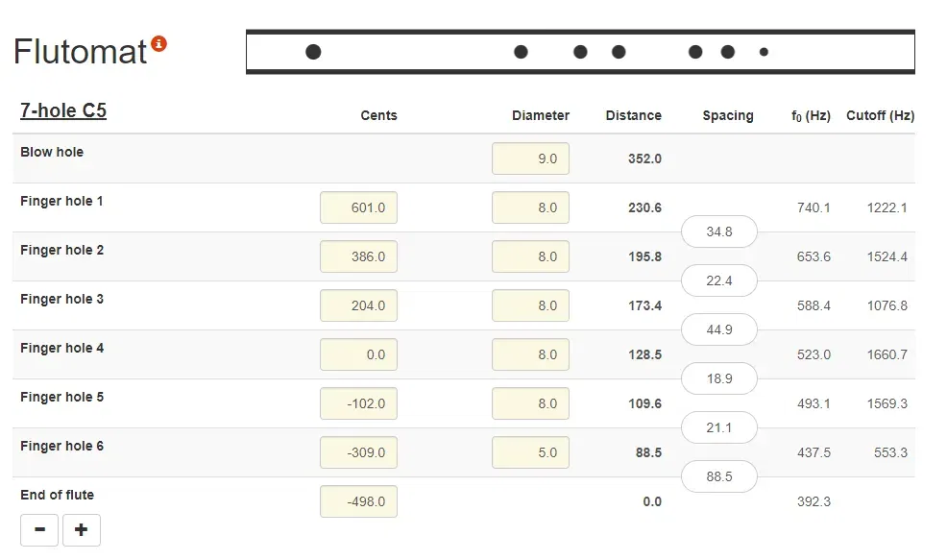Click the blow hole dot on flute diagram

313,52
